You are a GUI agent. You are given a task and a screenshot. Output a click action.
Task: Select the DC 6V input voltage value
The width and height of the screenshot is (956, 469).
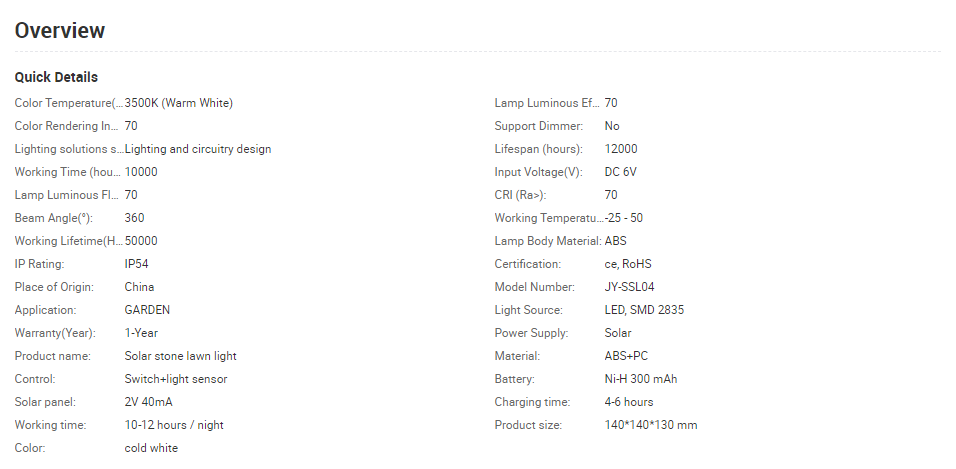click(620, 172)
